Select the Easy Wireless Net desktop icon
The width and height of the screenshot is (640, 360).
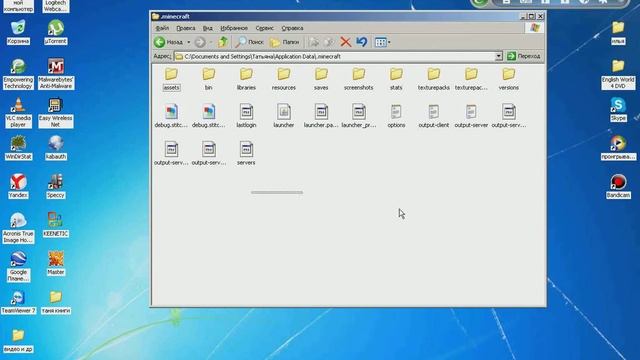(56, 112)
